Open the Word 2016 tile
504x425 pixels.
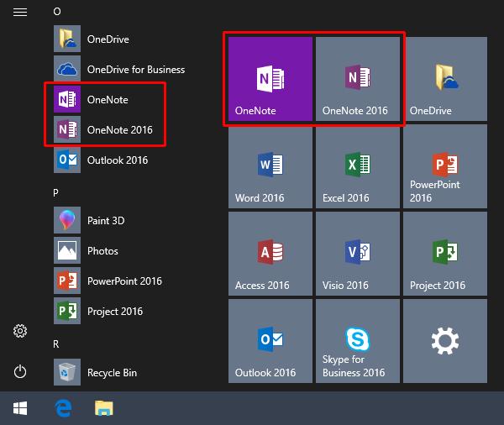(x=270, y=168)
